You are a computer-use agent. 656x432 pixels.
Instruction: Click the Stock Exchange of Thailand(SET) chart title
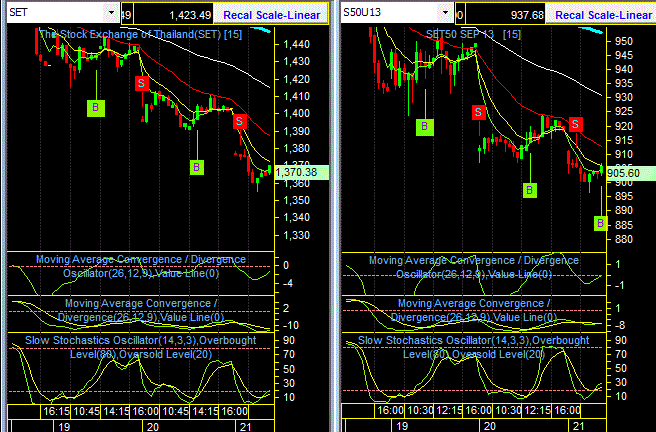coord(141,34)
